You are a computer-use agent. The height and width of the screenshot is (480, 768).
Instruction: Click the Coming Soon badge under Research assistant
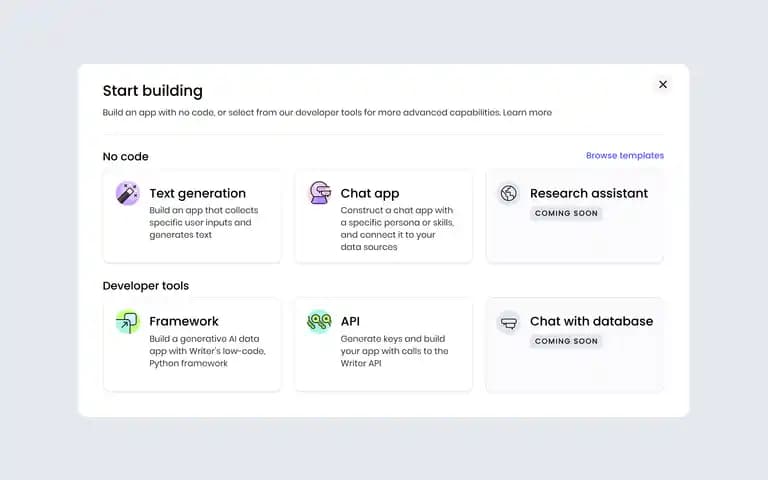click(566, 213)
